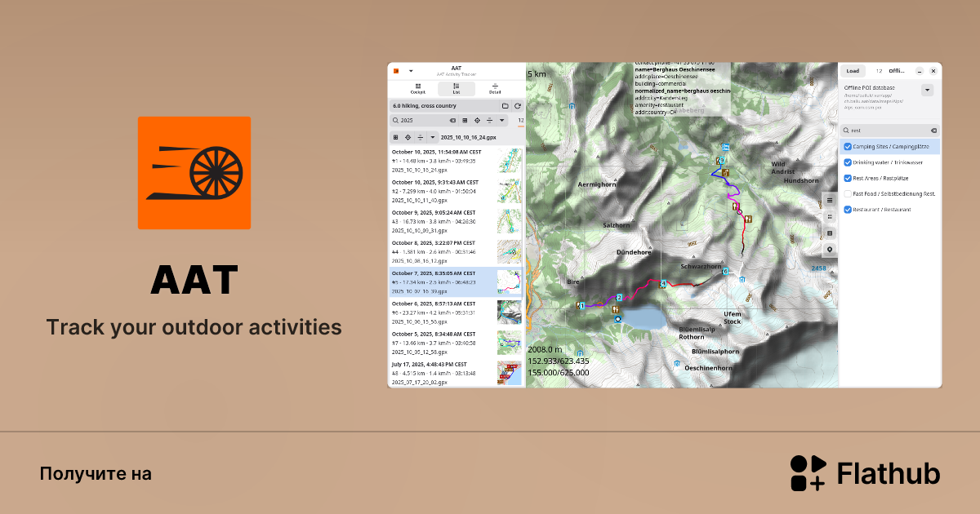980x514 pixels.
Task: Uncheck Camping Sites / Campingplätze
Action: pyautogui.click(x=848, y=147)
